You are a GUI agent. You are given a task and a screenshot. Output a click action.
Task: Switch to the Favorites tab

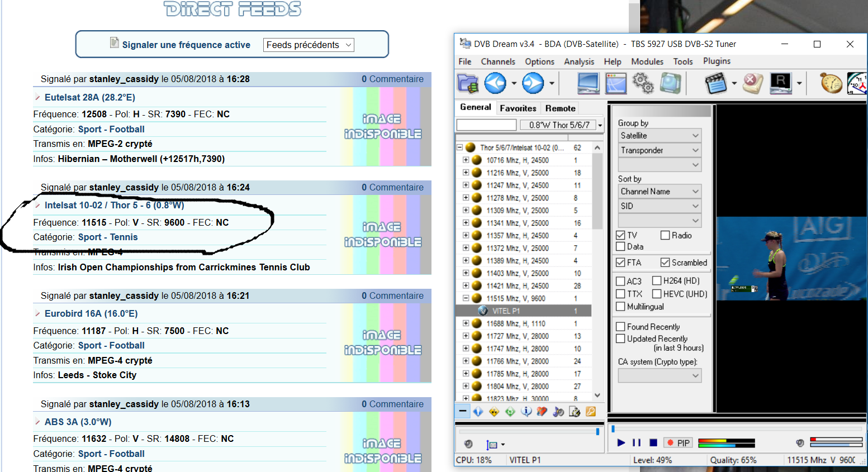518,108
